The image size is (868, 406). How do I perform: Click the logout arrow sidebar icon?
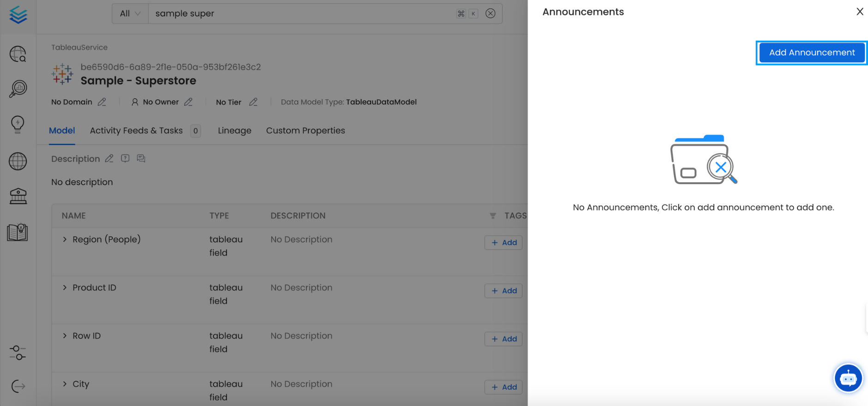[x=18, y=386]
